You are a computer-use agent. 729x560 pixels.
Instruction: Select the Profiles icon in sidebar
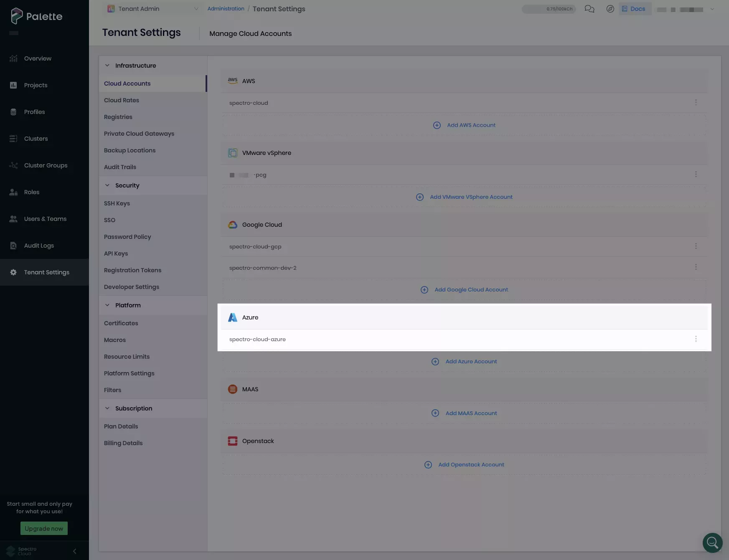[x=13, y=111]
